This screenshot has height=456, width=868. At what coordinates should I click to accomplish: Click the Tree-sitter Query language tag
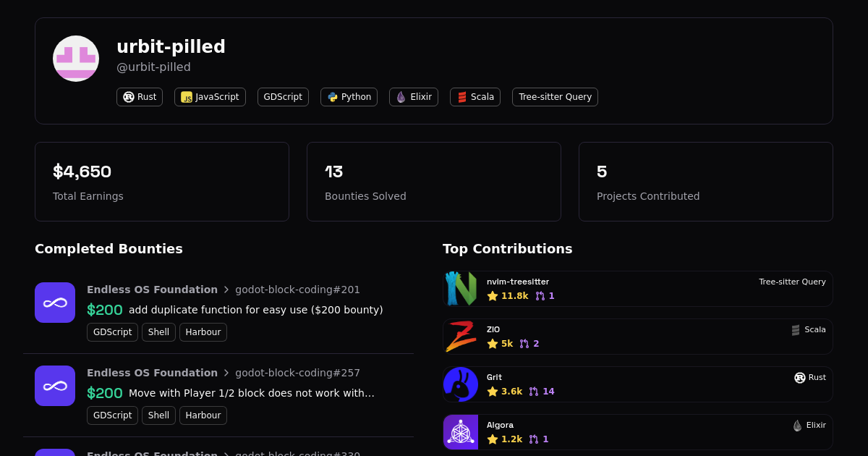click(x=555, y=97)
